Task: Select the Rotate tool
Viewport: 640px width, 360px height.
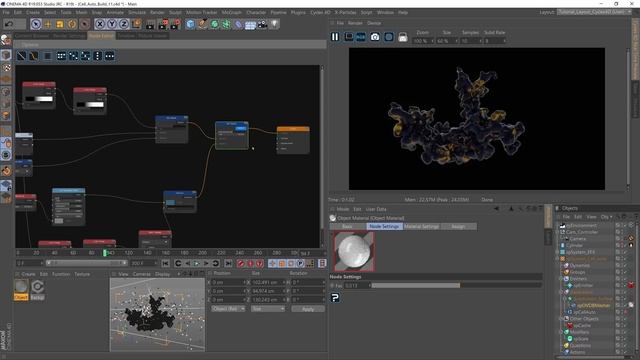Action: coord(72,24)
